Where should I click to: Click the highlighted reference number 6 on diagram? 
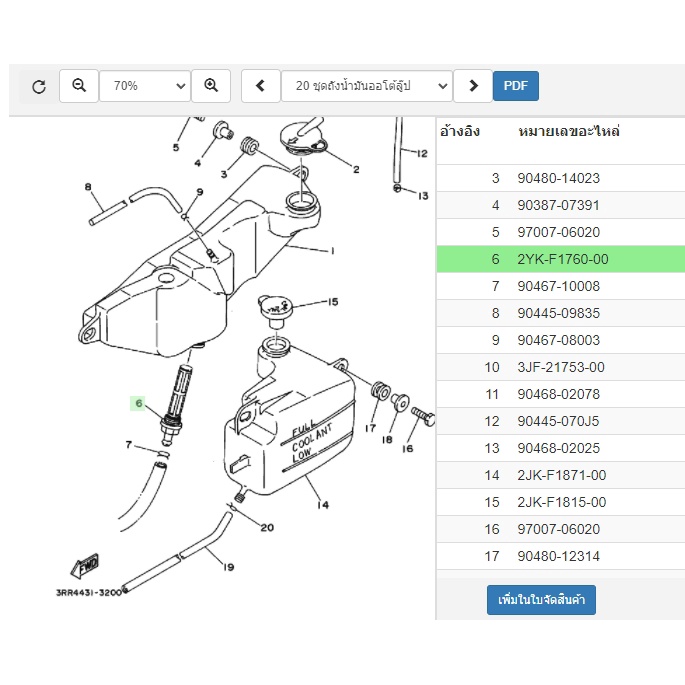[138, 403]
